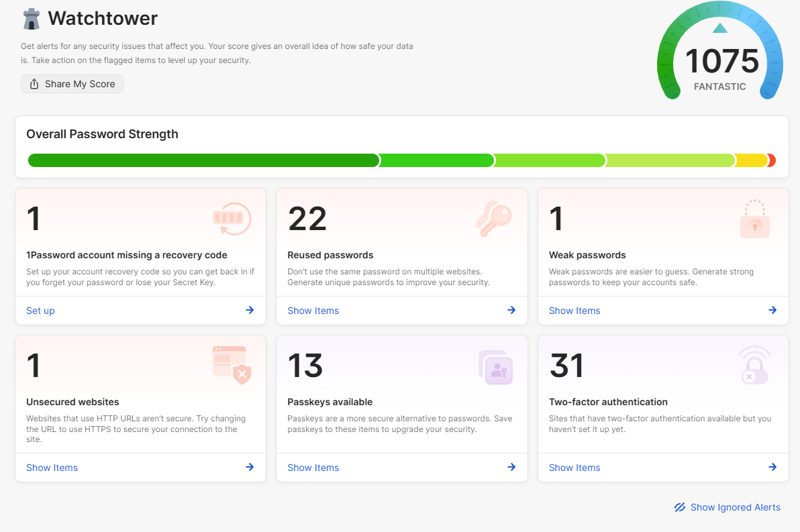Click the passkey icon on Passkeys available card
Image resolution: width=800 pixels, height=532 pixels.
494,366
